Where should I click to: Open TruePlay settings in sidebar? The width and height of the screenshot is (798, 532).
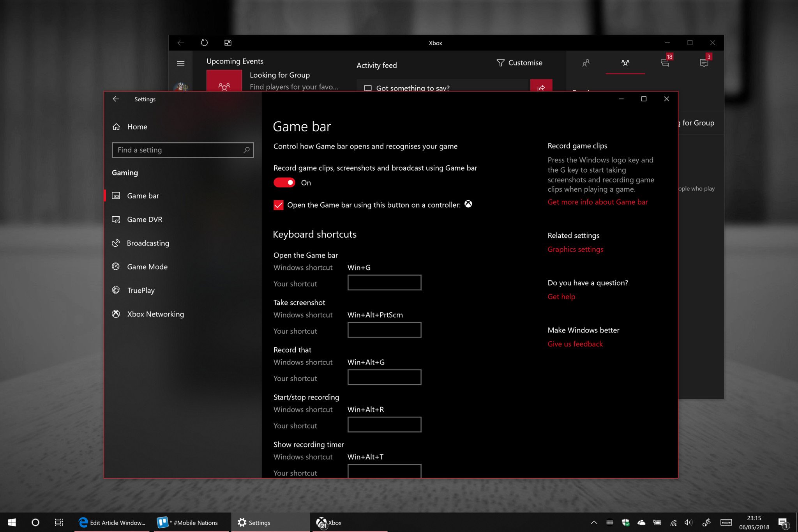[x=141, y=290]
